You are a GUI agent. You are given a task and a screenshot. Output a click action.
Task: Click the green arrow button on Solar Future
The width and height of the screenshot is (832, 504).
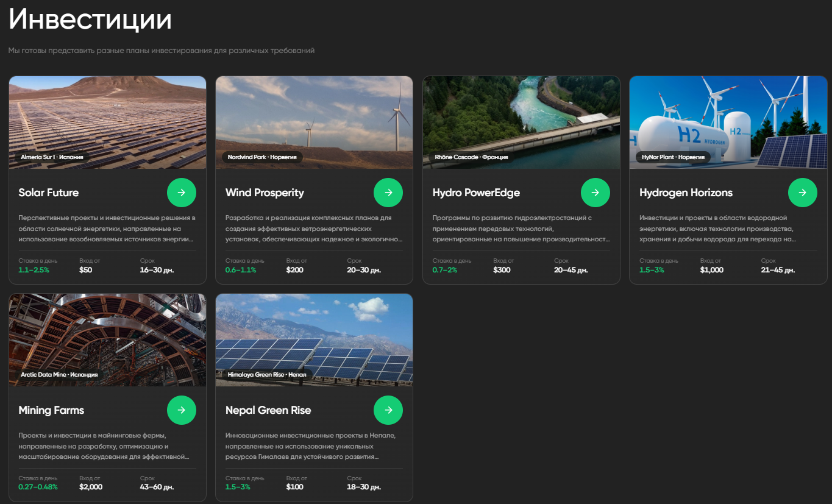[182, 193]
